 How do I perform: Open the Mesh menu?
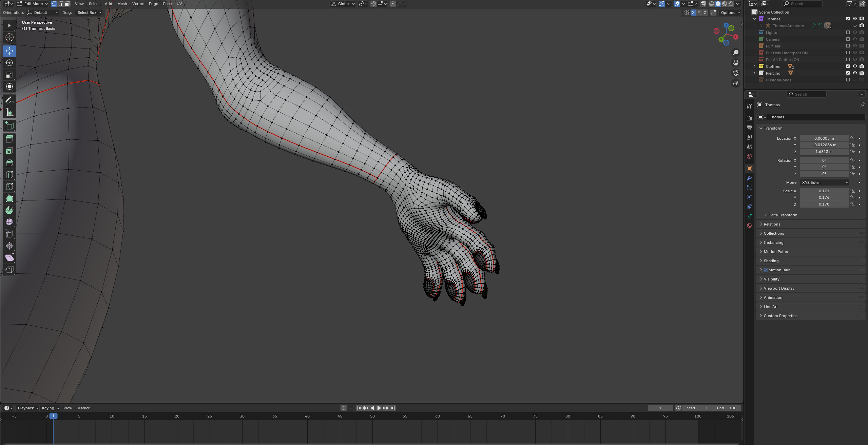point(122,4)
